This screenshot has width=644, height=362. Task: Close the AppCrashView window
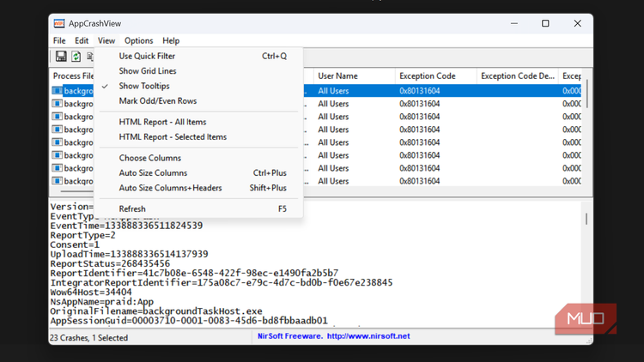click(x=578, y=23)
